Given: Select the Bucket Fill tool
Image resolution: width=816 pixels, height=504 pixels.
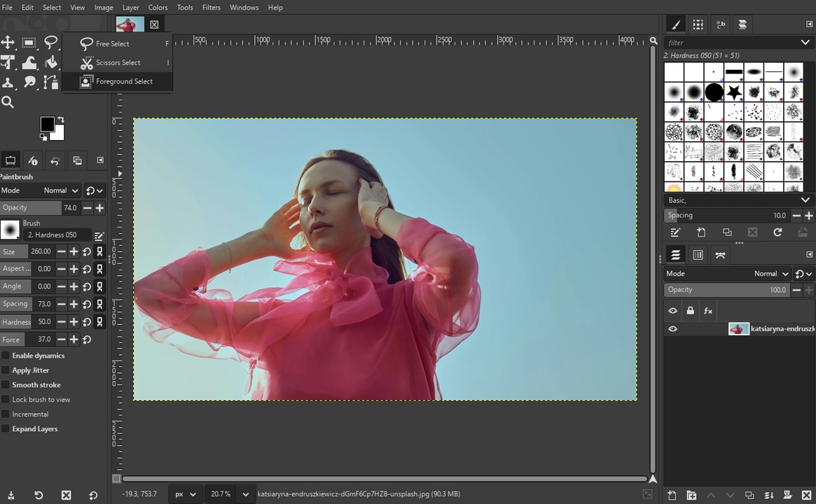Looking at the screenshot, I should tap(50, 62).
